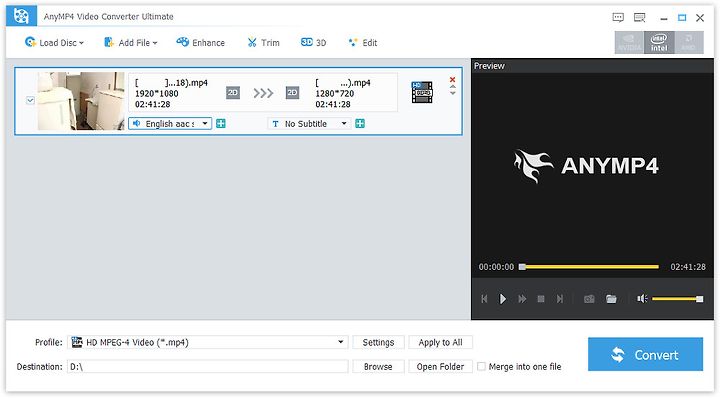Stop the preview playback
Screen dimensions: 720x398
click(x=541, y=299)
